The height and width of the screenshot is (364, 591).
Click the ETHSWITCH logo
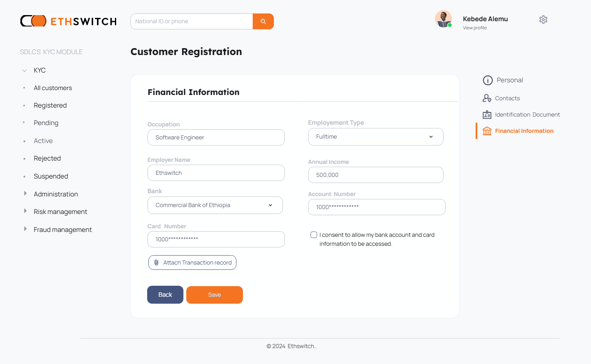68,21
